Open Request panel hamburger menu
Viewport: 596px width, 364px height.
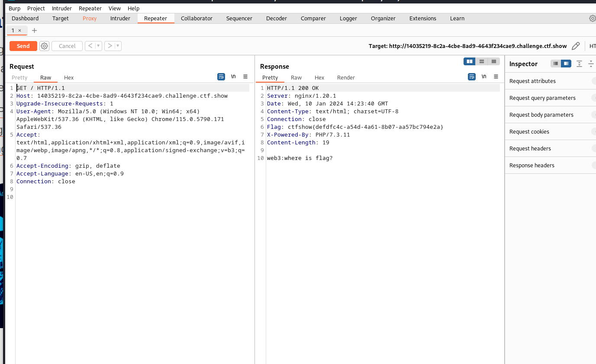(245, 77)
